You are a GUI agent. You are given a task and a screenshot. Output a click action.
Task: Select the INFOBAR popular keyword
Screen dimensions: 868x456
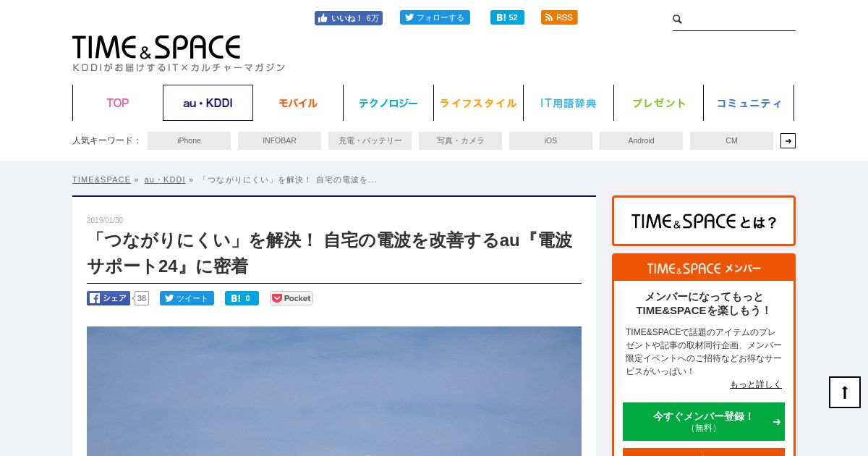click(x=279, y=140)
